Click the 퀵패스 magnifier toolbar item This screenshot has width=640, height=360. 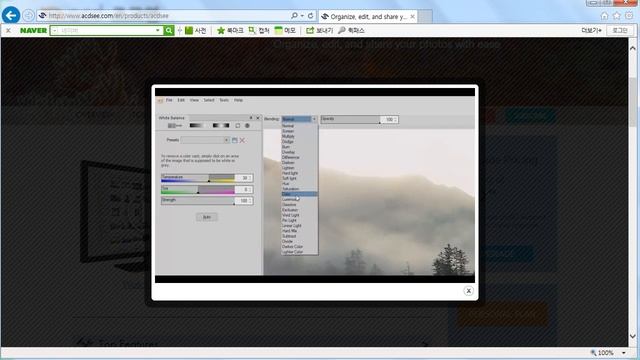pos(351,30)
